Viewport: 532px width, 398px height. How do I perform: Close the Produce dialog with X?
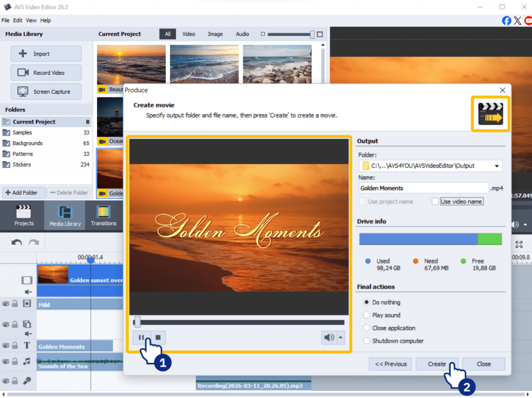tap(502, 90)
